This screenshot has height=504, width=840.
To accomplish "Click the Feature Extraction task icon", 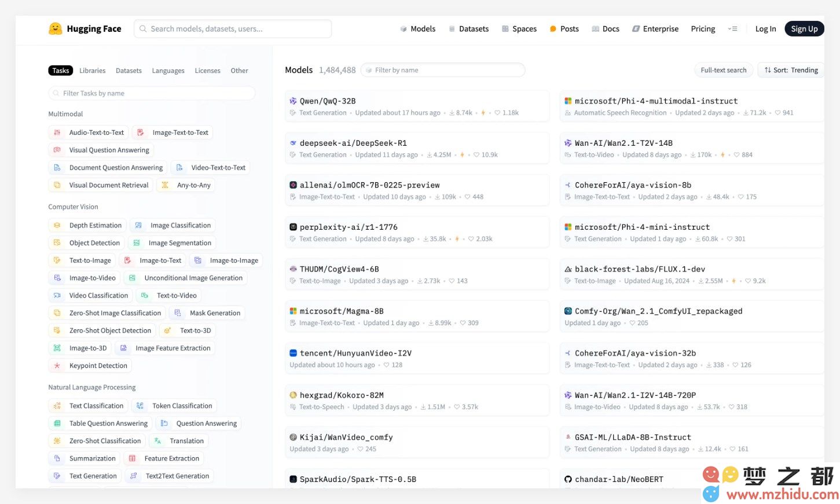I will 132,458.
